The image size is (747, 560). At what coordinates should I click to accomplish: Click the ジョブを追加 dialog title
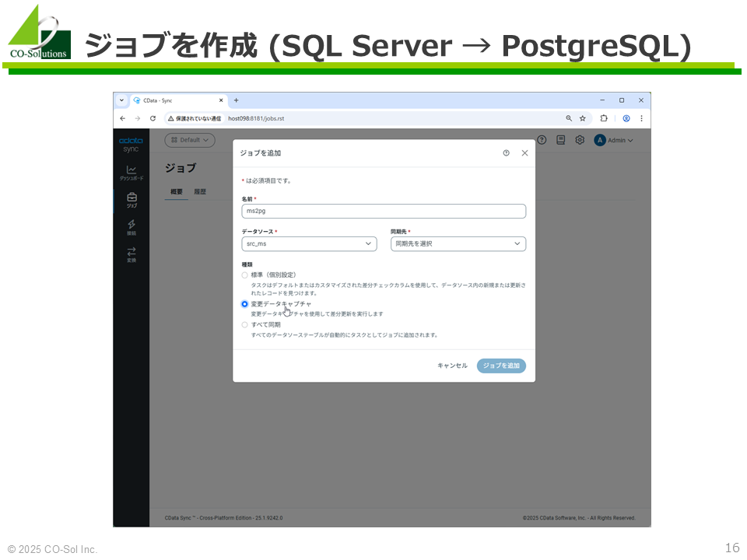click(261, 153)
